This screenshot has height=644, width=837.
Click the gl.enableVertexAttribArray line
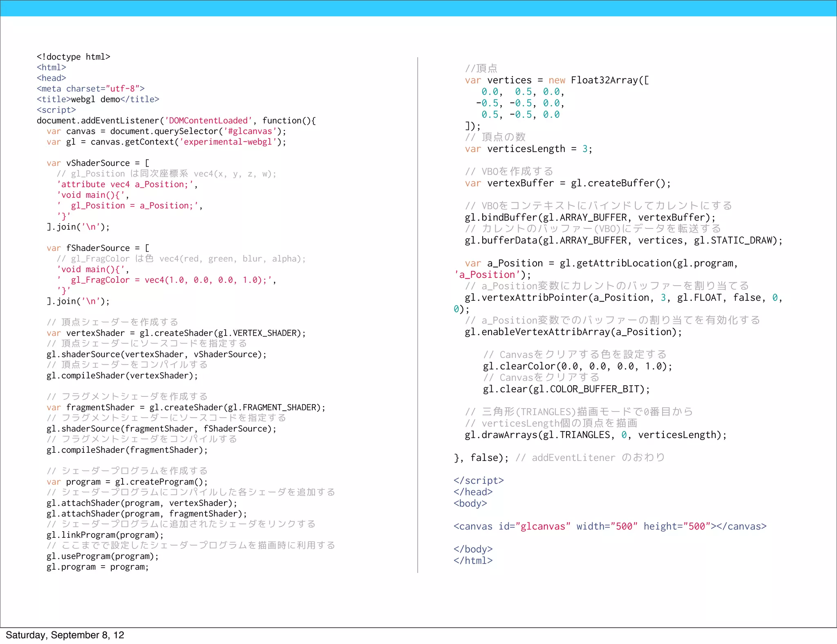[x=573, y=332]
